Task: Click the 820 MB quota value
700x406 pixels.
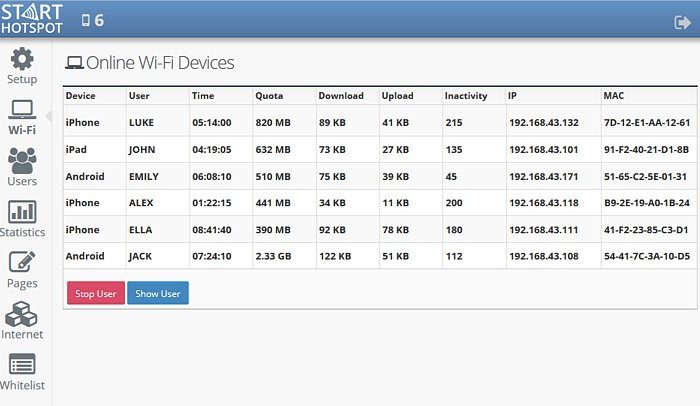Action: click(x=273, y=122)
